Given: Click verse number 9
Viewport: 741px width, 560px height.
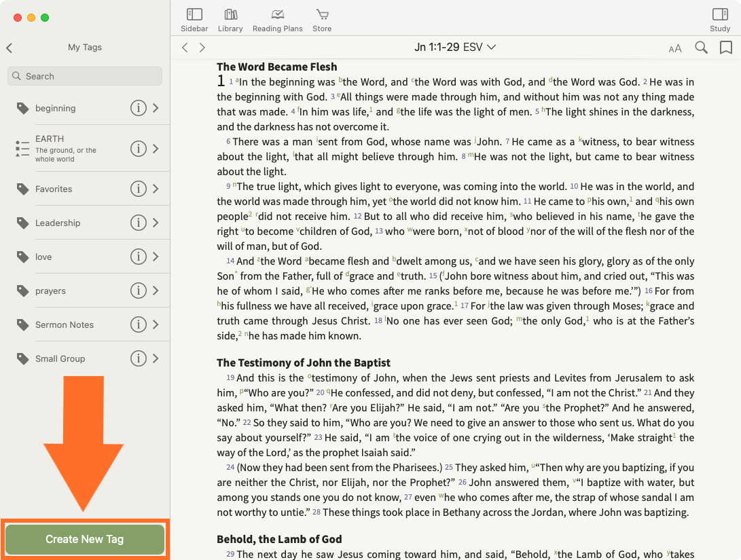Looking at the screenshot, I should point(228,186).
